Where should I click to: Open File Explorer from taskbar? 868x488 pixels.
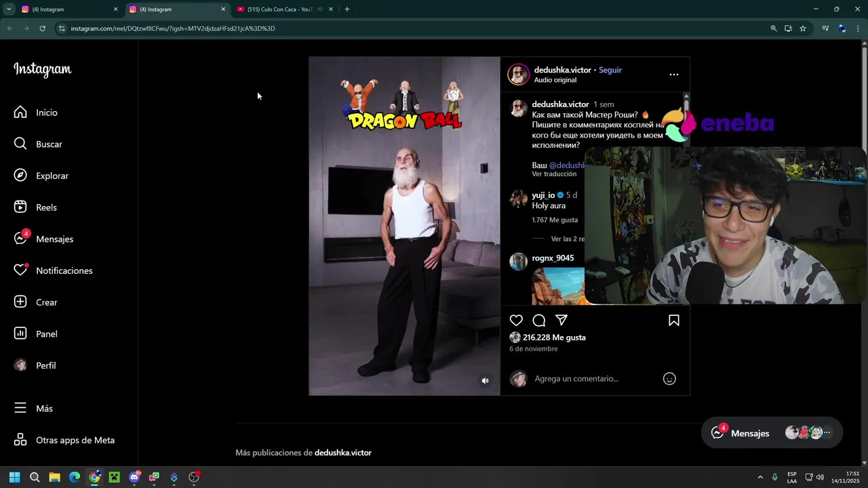(54, 477)
